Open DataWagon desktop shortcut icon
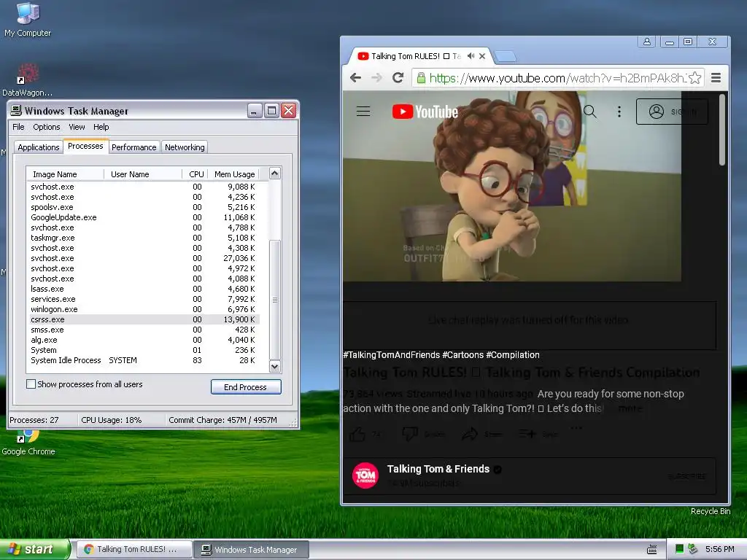The image size is (747, 560). click(x=27, y=79)
